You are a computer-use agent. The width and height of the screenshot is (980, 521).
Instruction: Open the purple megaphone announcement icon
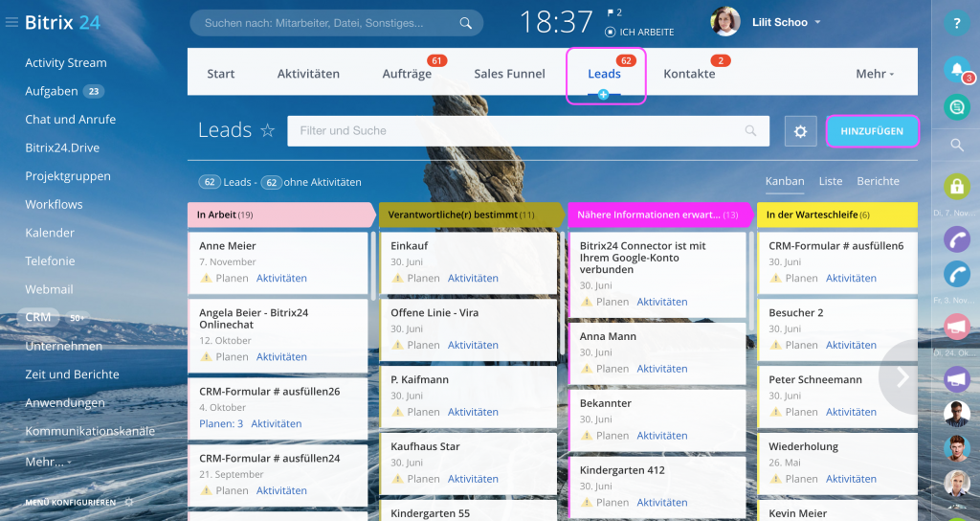point(956,379)
